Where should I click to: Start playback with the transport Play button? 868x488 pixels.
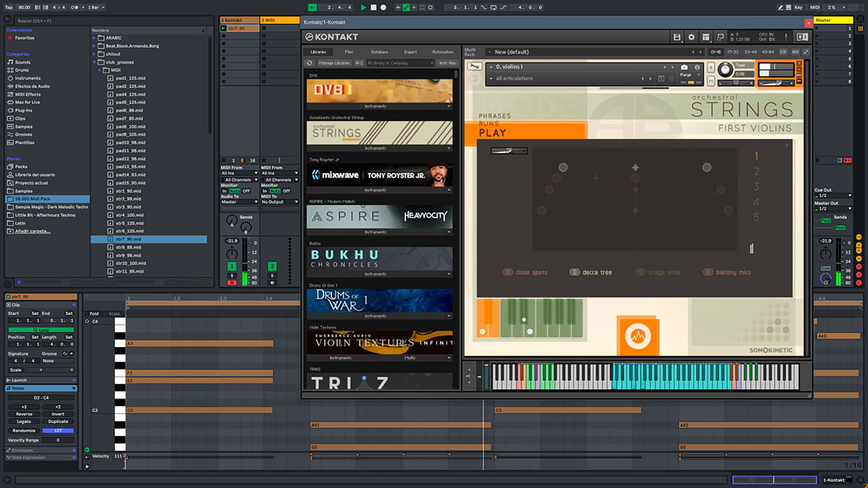pyautogui.click(x=364, y=7)
